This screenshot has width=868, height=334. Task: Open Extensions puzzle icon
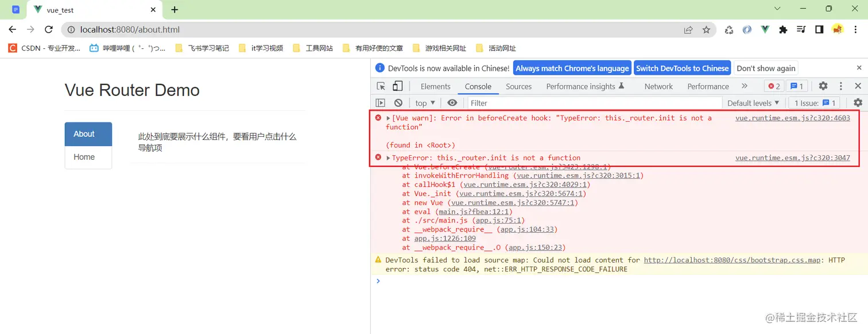point(783,30)
